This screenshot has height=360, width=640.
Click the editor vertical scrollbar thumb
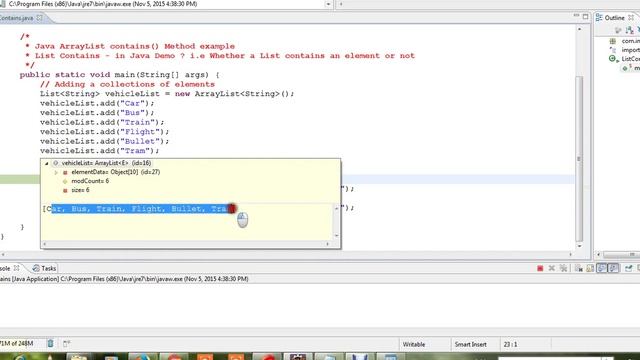tap(579, 158)
